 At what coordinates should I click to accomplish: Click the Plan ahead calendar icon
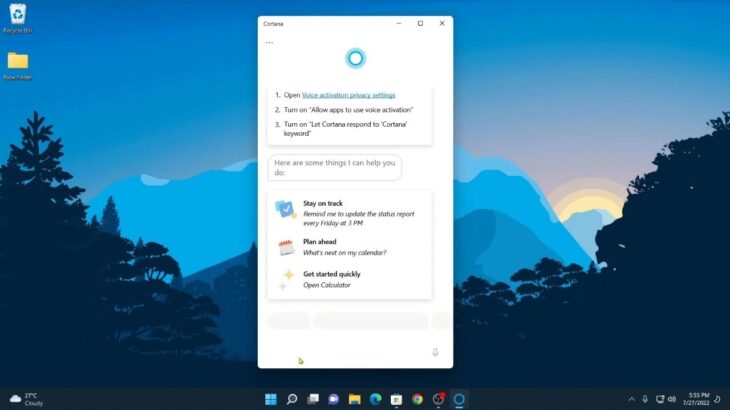tap(286, 247)
